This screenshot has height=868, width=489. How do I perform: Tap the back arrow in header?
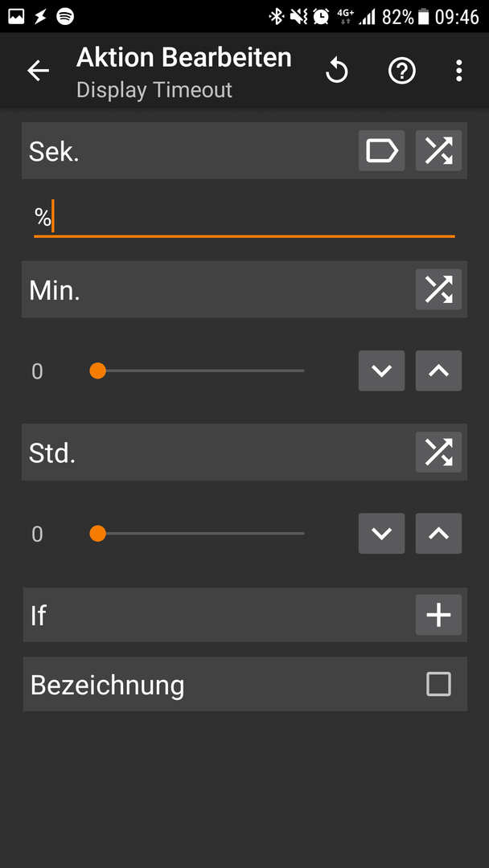pos(39,71)
